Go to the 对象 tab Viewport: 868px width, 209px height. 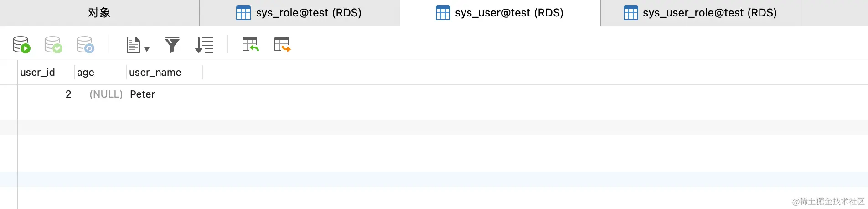(99, 13)
